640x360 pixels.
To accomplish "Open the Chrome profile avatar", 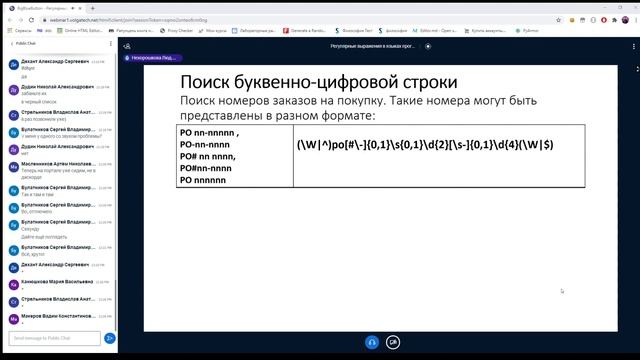I will [625, 20].
